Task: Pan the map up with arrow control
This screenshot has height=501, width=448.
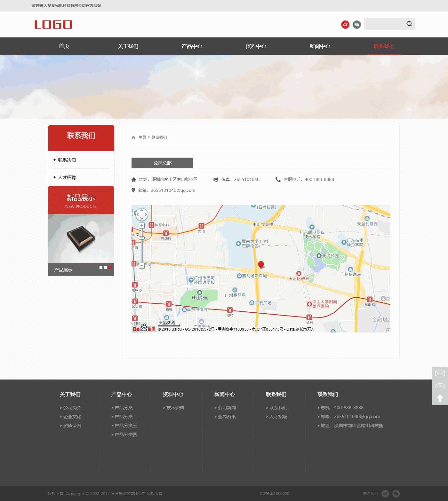Action: tap(142, 210)
